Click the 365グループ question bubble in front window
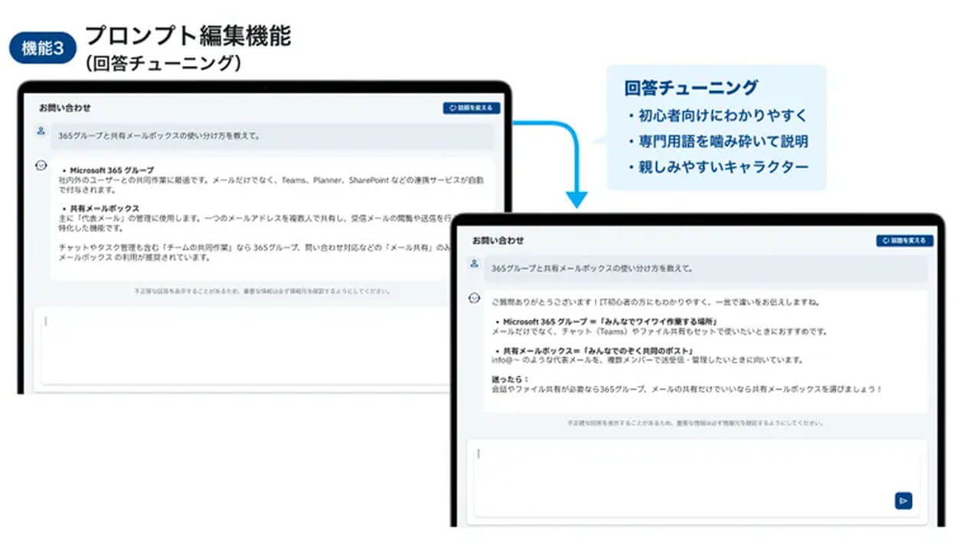The image size is (980, 551). (x=705, y=269)
